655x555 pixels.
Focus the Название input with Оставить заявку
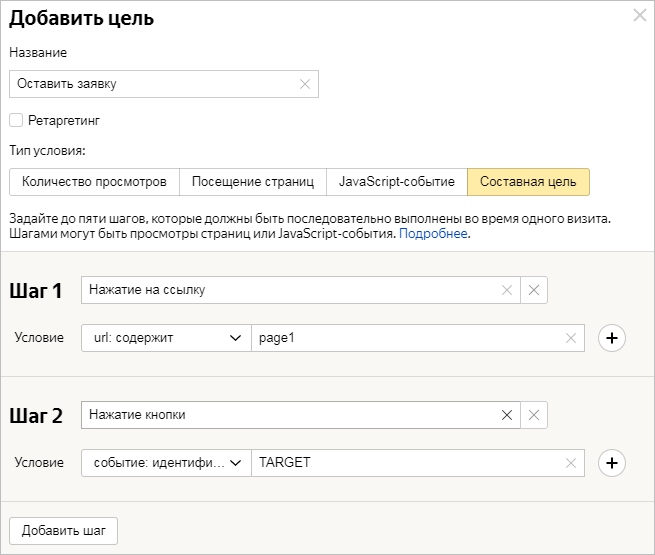(164, 84)
